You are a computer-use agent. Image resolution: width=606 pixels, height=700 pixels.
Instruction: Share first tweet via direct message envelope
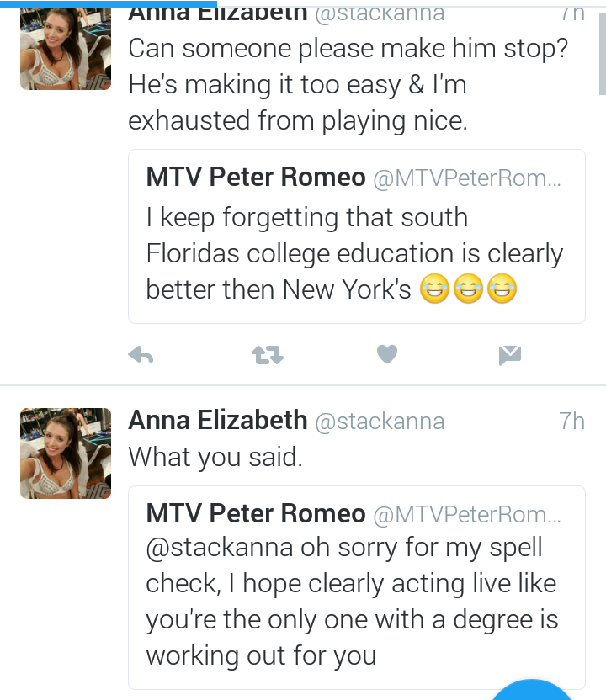click(x=510, y=355)
